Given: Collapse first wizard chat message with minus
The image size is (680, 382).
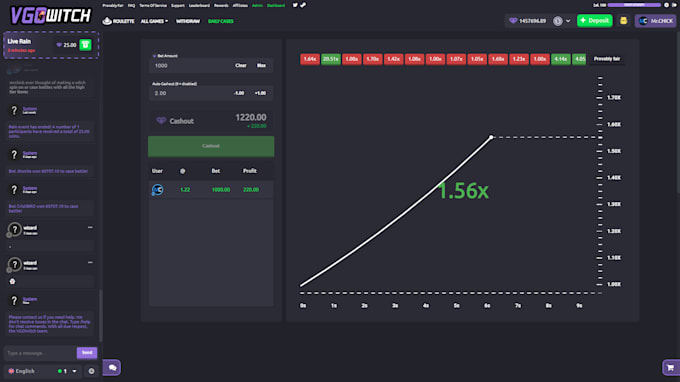Looking at the screenshot, I should (90, 227).
